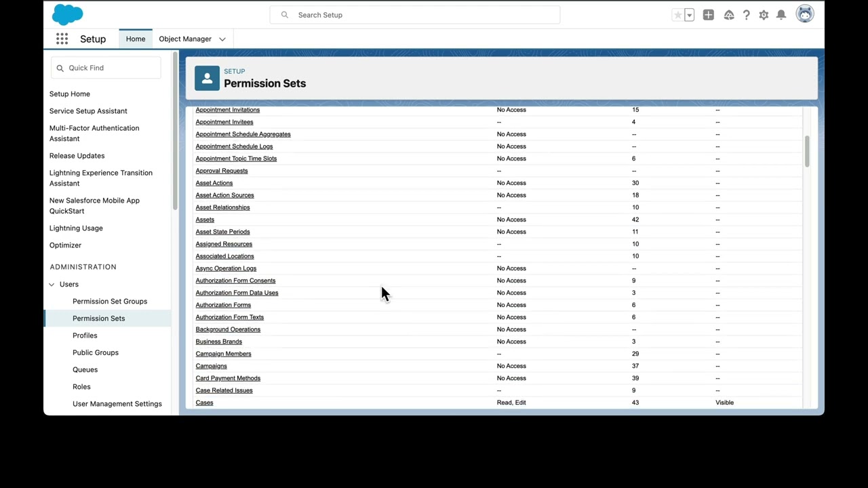Screen dimensions: 868x488
Task: Open Service Setup Assistant
Action: coord(88,111)
